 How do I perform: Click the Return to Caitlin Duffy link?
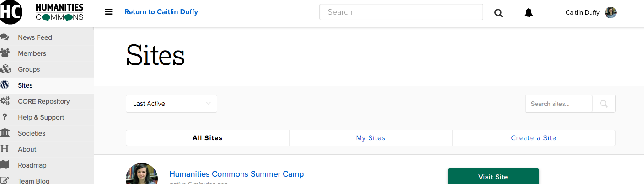[161, 12]
